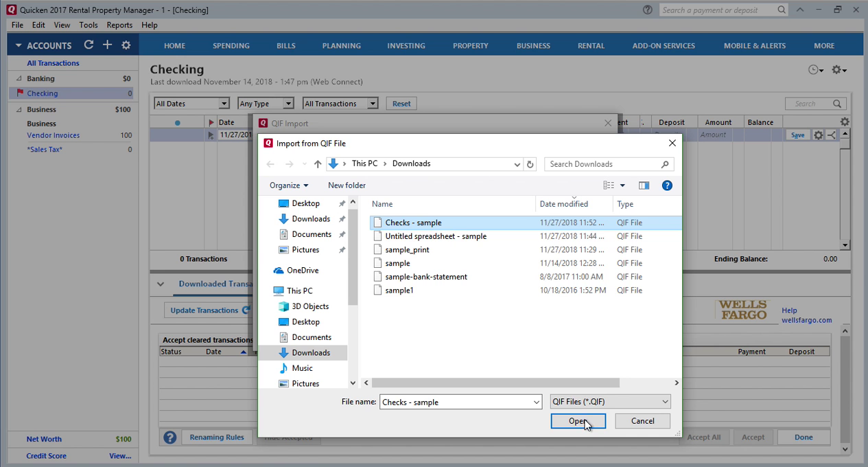Viewport: 868px width, 467px height.
Task: Switch to the Spending tab
Action: tap(231, 45)
